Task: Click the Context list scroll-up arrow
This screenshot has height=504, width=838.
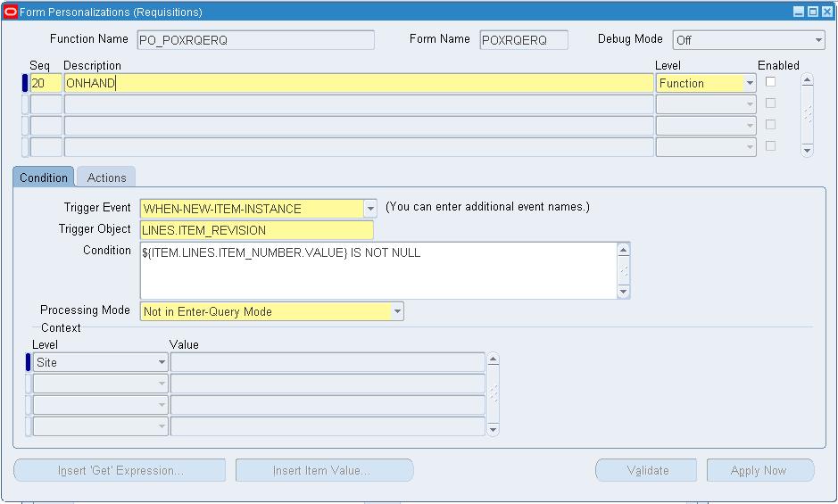Action: [494, 359]
